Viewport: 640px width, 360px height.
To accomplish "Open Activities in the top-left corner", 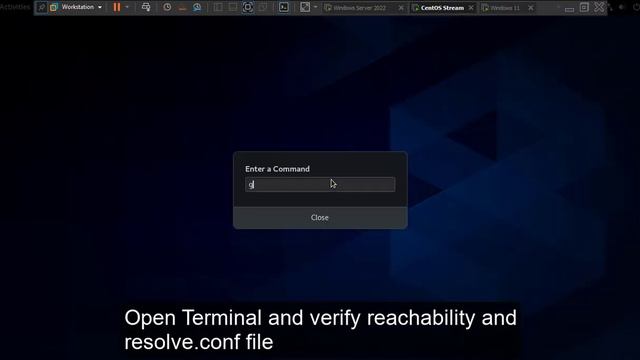I will coord(15,7).
